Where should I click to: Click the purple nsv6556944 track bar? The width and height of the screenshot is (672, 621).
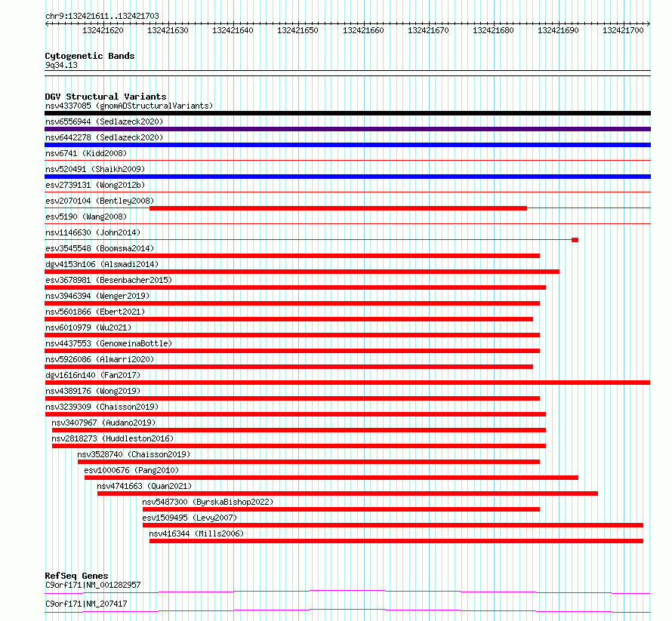pyautogui.click(x=347, y=129)
